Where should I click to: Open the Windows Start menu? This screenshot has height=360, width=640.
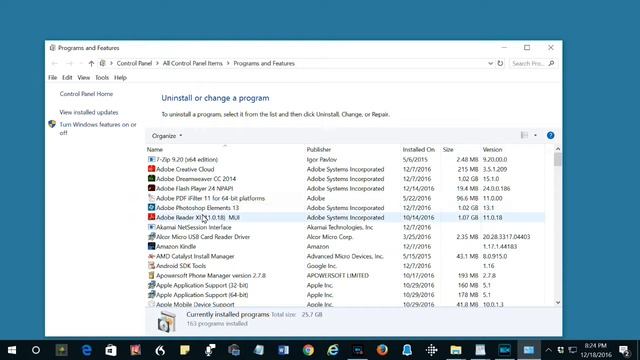tap(12, 350)
